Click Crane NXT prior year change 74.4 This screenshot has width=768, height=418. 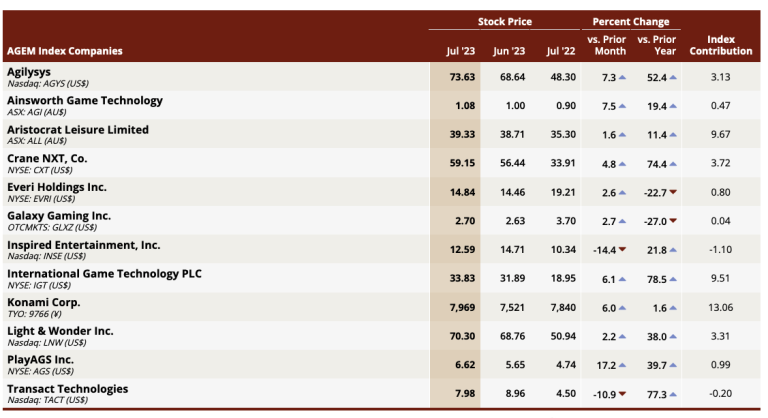tap(656, 164)
